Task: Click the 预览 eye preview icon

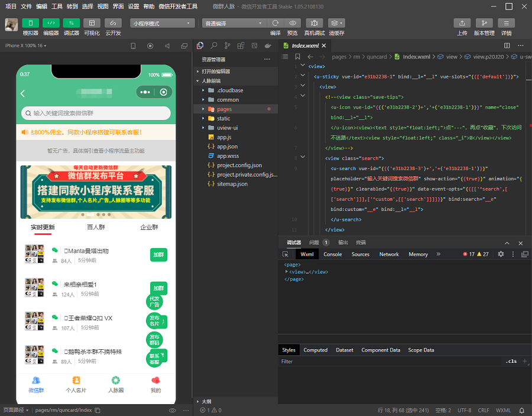Action: tap(293, 23)
